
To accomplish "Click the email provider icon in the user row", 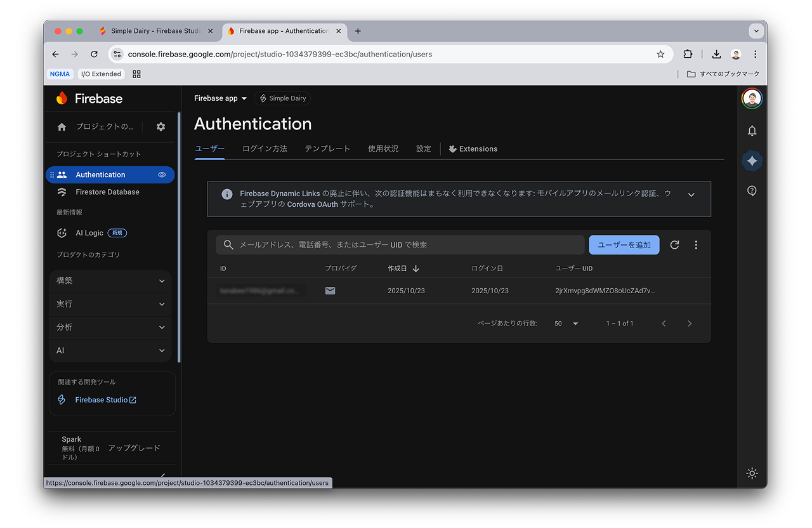I will coord(330,290).
